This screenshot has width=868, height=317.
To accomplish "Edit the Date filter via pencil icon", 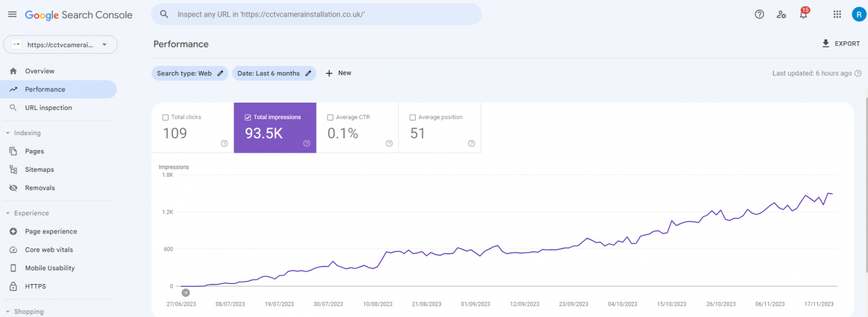I will pyautogui.click(x=309, y=74).
